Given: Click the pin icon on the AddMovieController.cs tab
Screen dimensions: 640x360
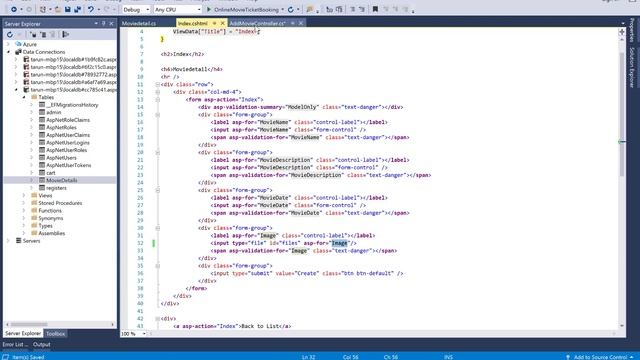Looking at the screenshot, I should 293,23.
